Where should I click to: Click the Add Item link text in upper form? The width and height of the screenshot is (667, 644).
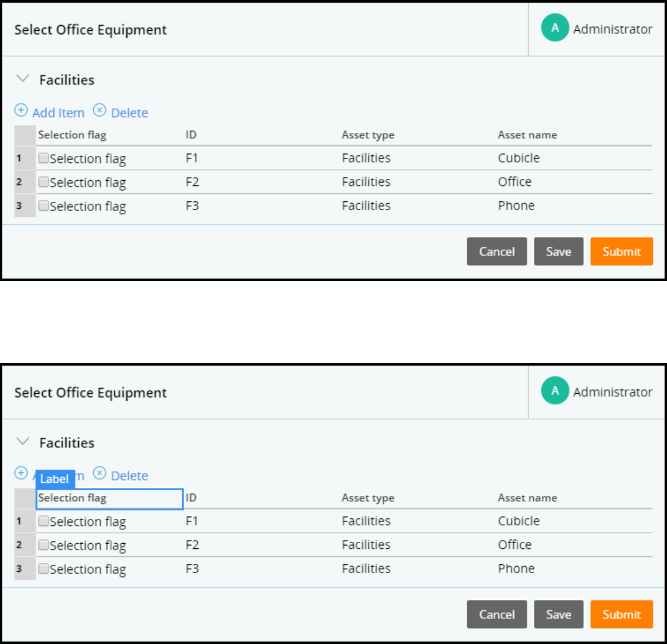pyautogui.click(x=58, y=113)
